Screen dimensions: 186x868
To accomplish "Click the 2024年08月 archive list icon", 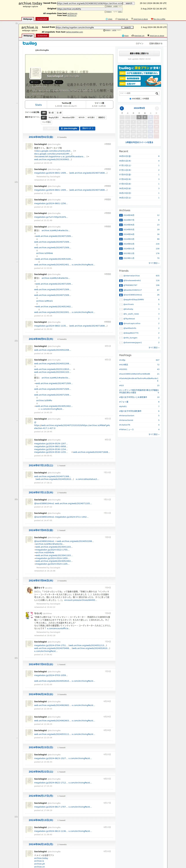I will pos(121,215).
